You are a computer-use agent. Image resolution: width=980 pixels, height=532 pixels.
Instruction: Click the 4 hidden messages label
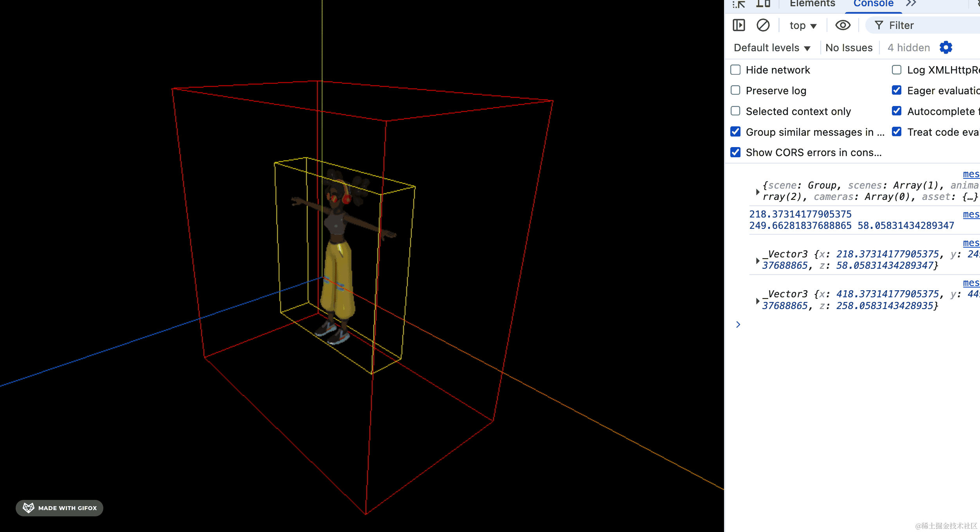(908, 48)
